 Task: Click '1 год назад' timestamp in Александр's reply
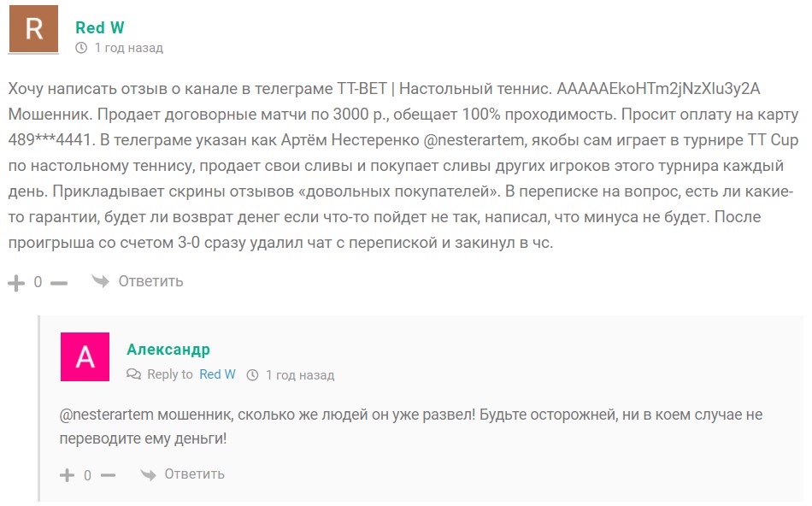(300, 375)
